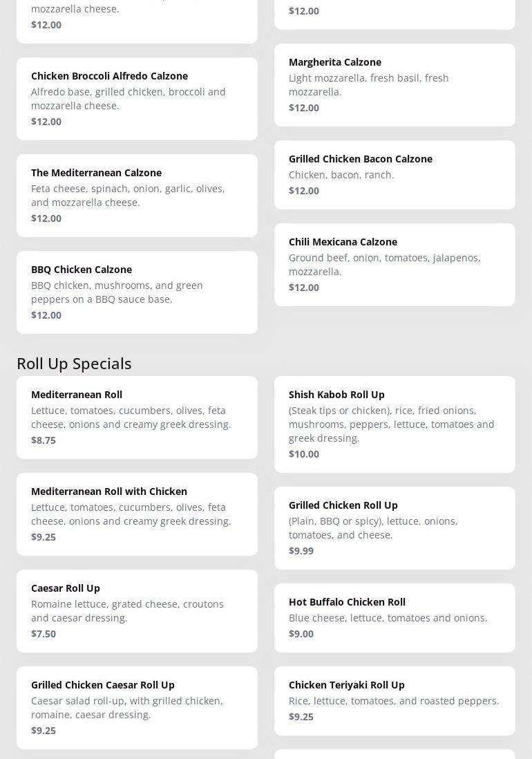
Task: Open the Mediterranean Roll item
Action: click(137, 417)
